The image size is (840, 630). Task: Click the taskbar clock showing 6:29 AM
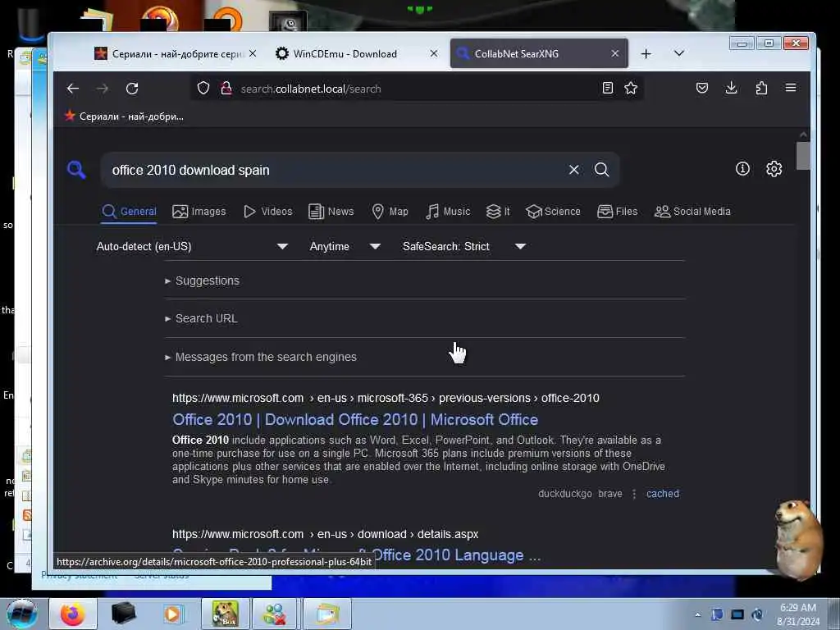click(x=797, y=614)
